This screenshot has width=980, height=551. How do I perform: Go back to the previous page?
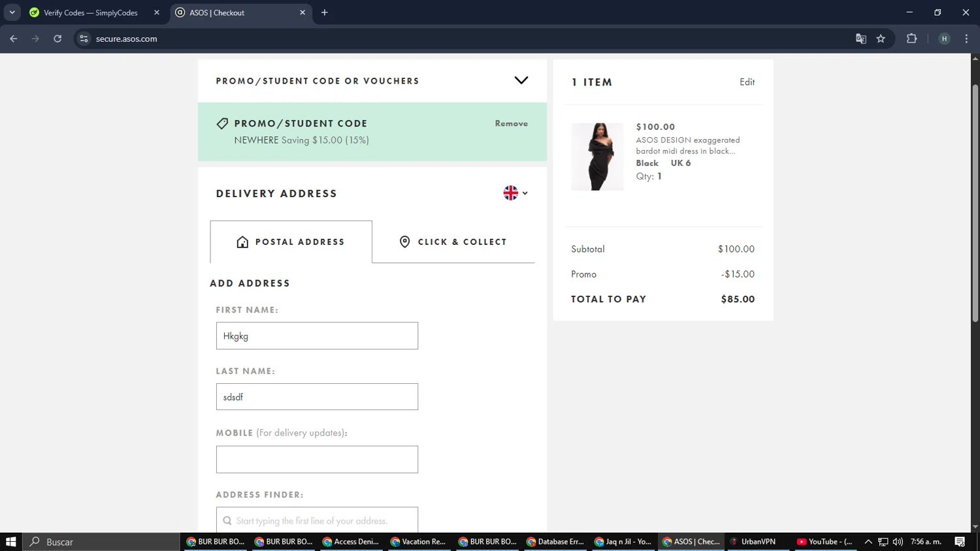14,39
